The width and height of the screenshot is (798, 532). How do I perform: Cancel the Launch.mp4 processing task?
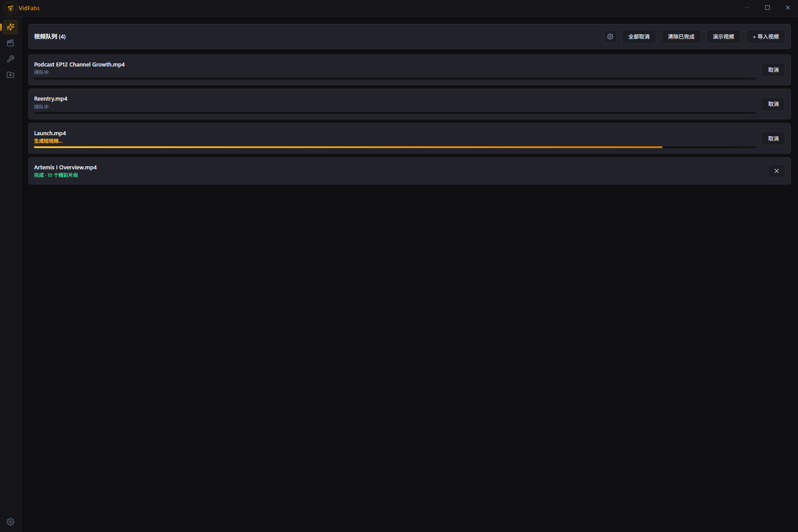pos(773,139)
